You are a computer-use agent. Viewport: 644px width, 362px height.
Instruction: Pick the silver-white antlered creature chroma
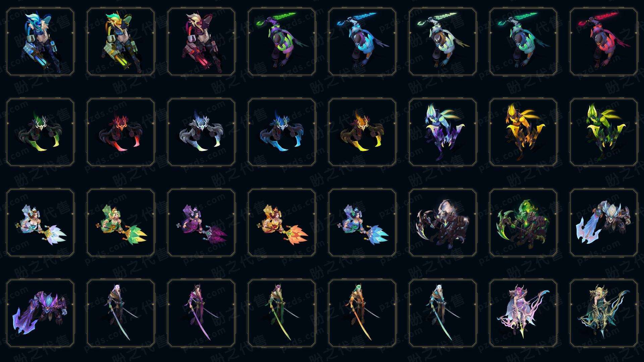pos(201,132)
